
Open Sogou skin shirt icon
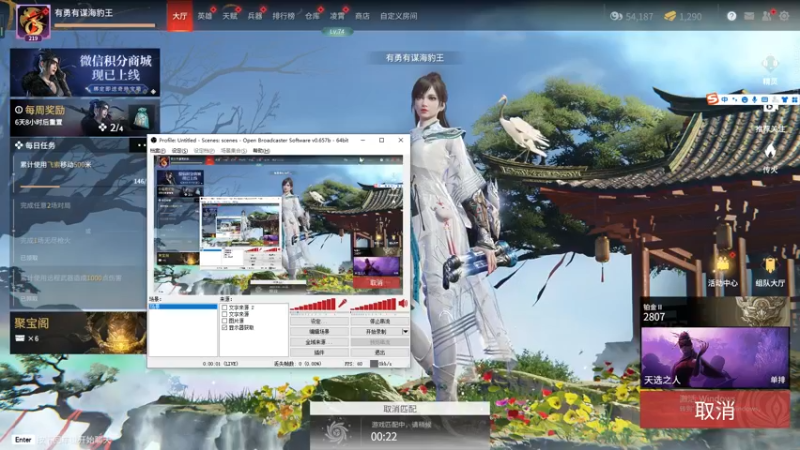tap(785, 99)
